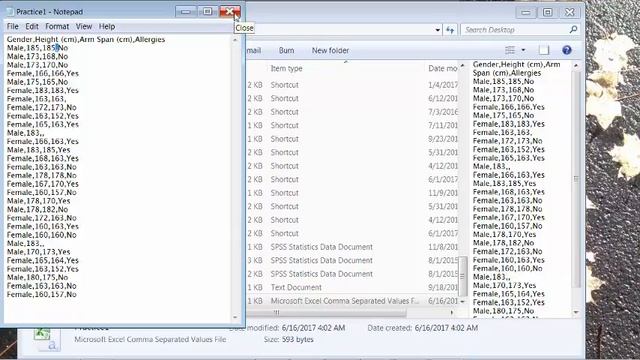The image size is (640, 360).
Task: Toggle the preview pane icon
Action: (x=544, y=50)
